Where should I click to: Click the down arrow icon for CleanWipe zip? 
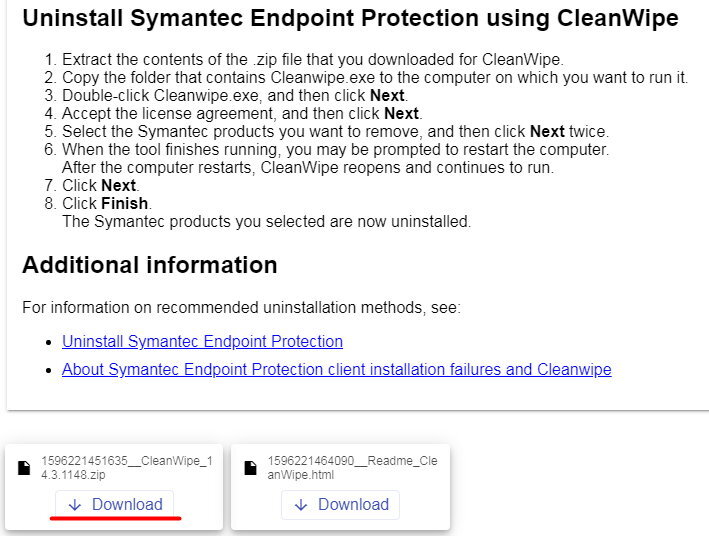pos(75,505)
